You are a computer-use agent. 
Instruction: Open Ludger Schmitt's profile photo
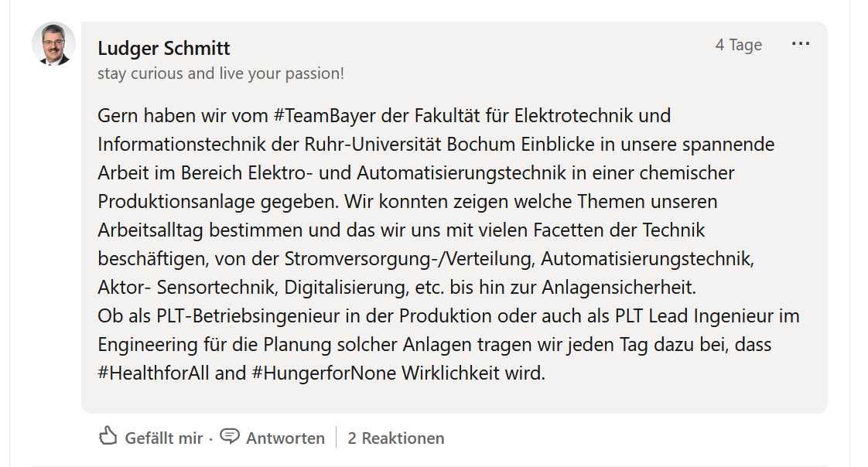pyautogui.click(x=53, y=44)
